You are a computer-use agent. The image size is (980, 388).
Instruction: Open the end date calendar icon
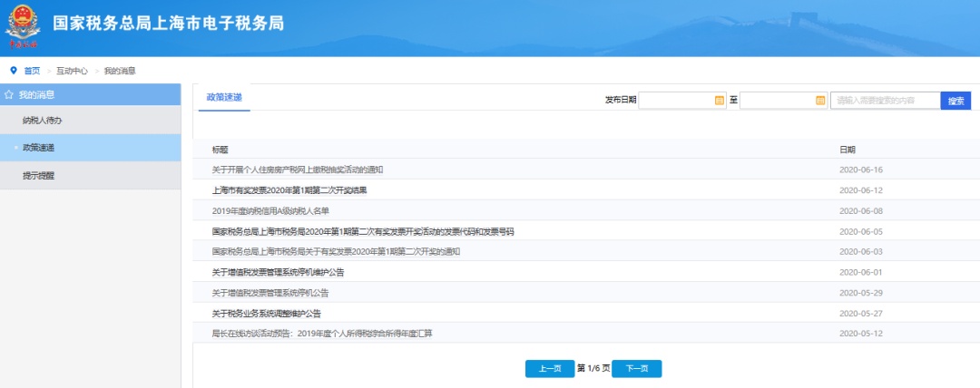point(820,100)
